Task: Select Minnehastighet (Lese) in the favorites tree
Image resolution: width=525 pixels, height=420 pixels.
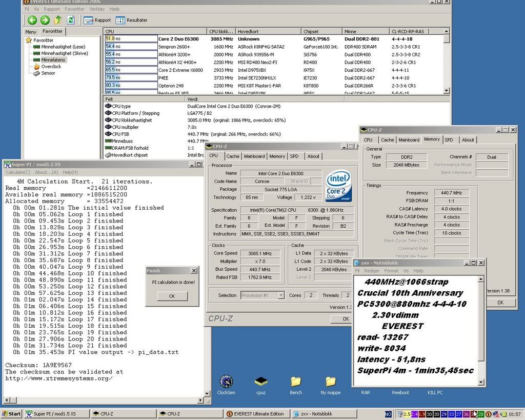Action: [59, 47]
